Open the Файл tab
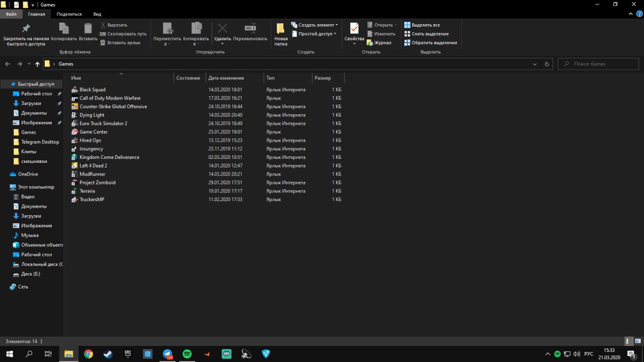The image size is (644, 362). click(x=11, y=14)
